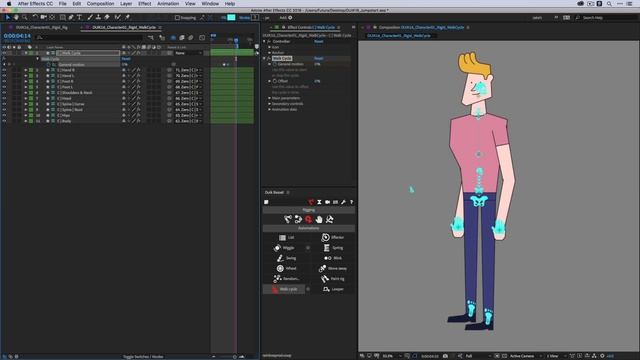
Task: Expand Shoulders & Neck layer properties
Action: click(x=25, y=93)
